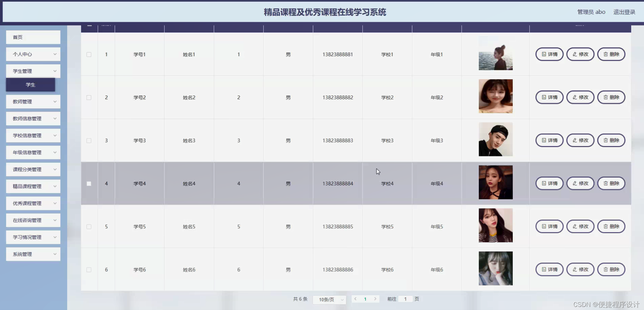
Task: Open 详情 for student 学号2
Action: tap(549, 97)
